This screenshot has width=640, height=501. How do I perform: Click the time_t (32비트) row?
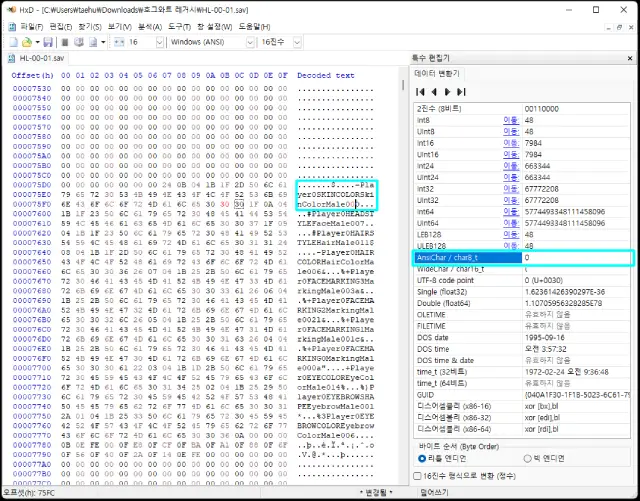[x=522, y=372]
